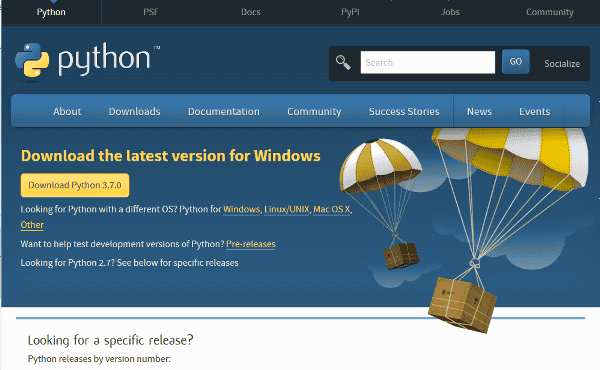Open the Events navigation item
The image size is (600, 370).
tap(534, 111)
